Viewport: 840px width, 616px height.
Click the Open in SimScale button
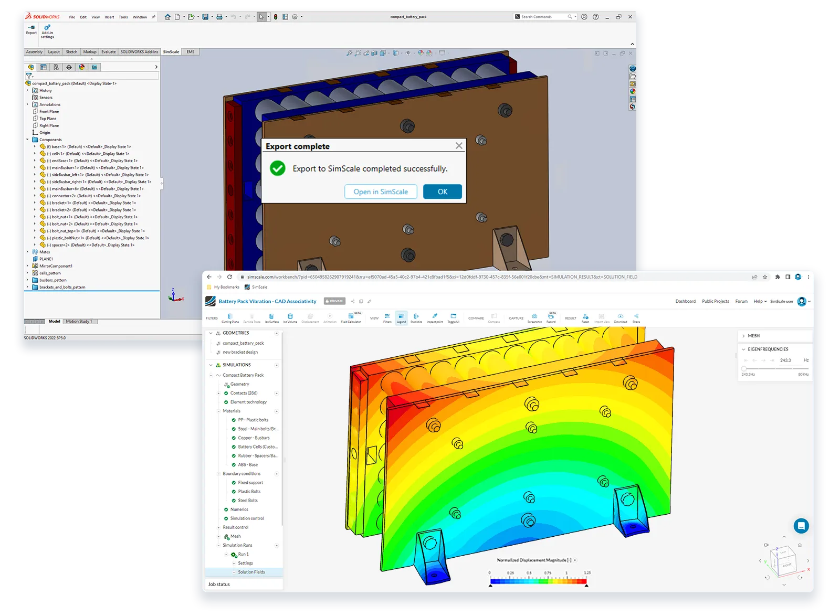tap(381, 191)
